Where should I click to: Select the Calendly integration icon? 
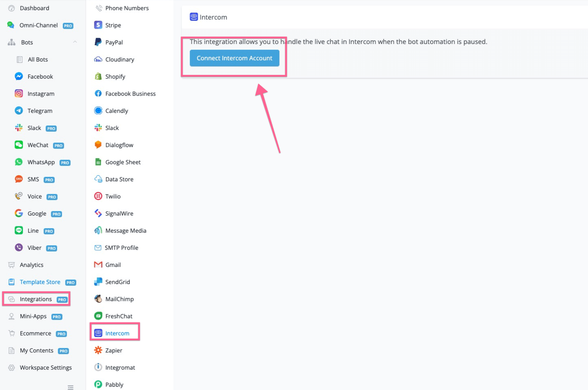pos(98,110)
